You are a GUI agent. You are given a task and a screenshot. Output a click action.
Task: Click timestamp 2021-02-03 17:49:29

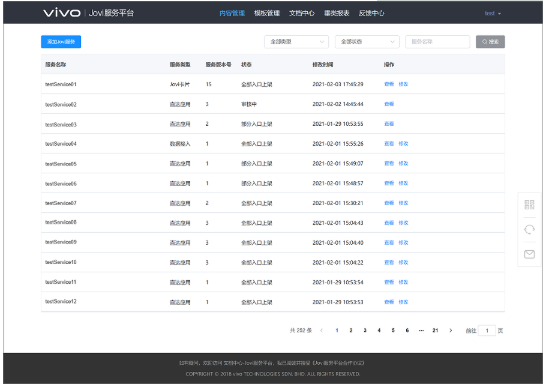pos(338,84)
